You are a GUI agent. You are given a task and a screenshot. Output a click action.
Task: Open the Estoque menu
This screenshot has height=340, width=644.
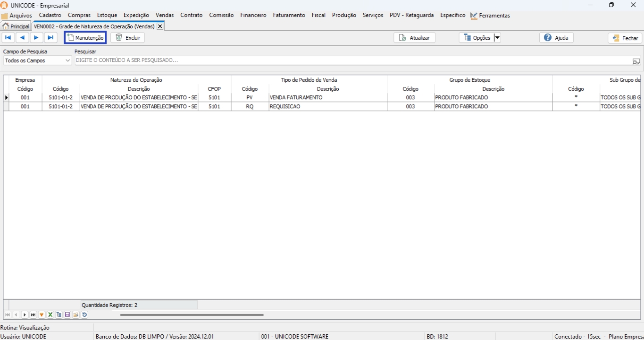tap(107, 15)
